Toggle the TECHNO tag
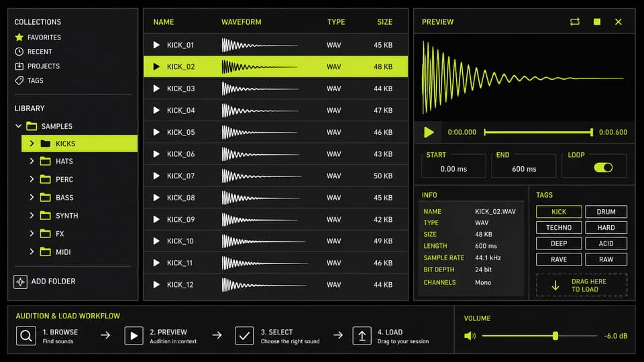The height and width of the screenshot is (362, 644). (x=559, y=227)
